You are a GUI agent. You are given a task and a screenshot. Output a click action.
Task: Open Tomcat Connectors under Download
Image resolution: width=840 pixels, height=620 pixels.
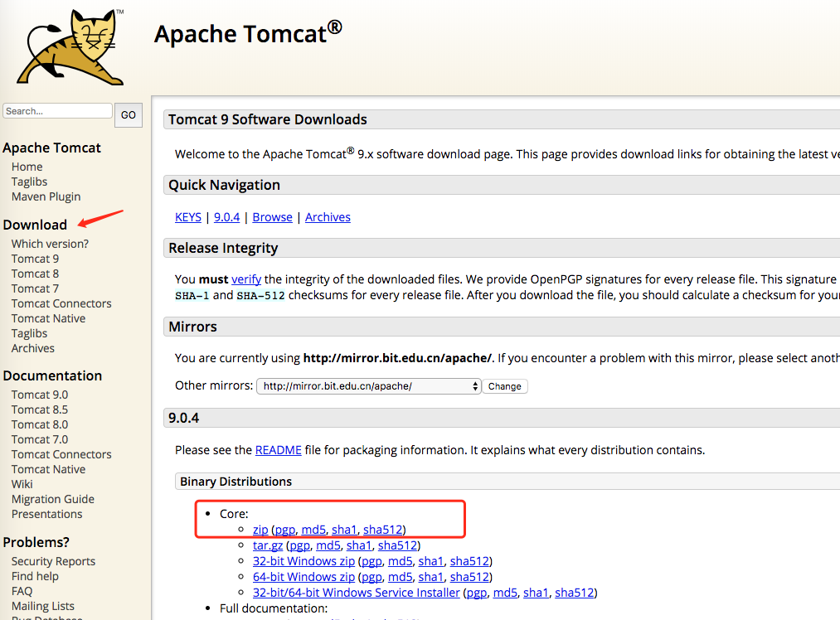pos(61,303)
